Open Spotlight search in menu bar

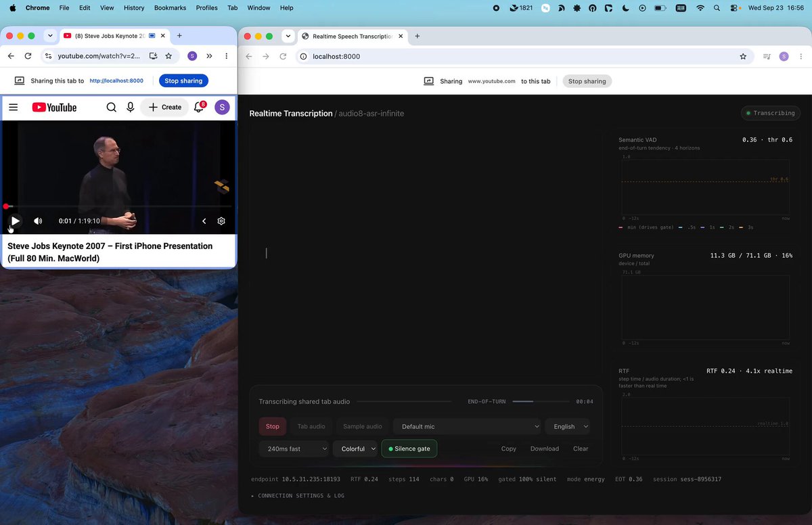[717, 8]
